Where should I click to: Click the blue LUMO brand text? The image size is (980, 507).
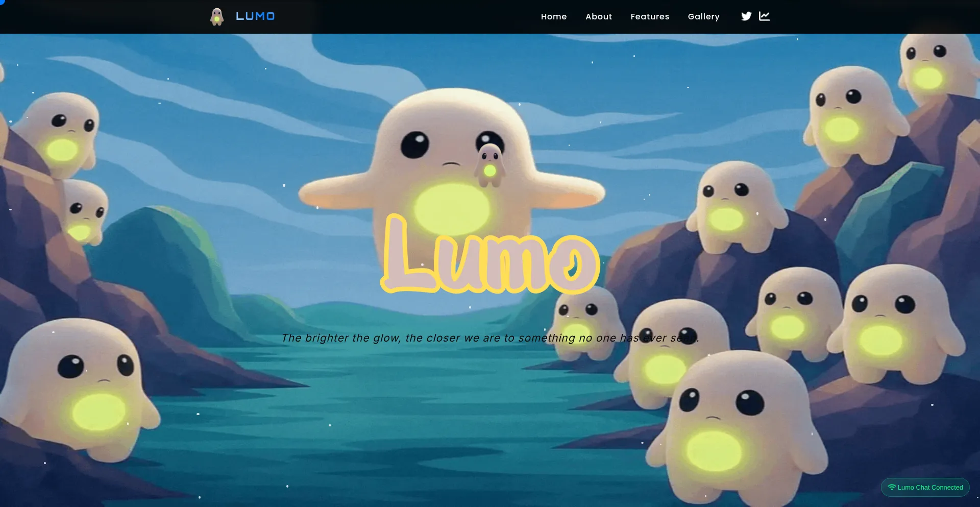[255, 16]
